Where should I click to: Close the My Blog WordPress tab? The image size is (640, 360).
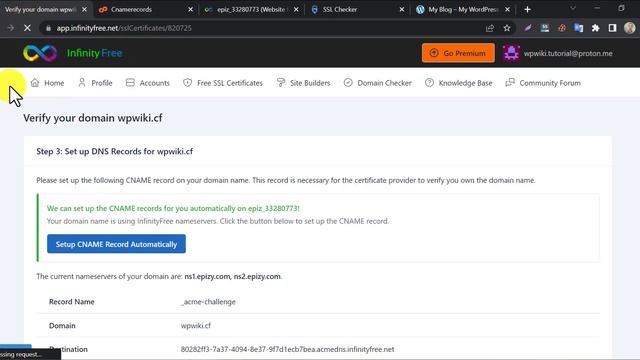click(507, 9)
